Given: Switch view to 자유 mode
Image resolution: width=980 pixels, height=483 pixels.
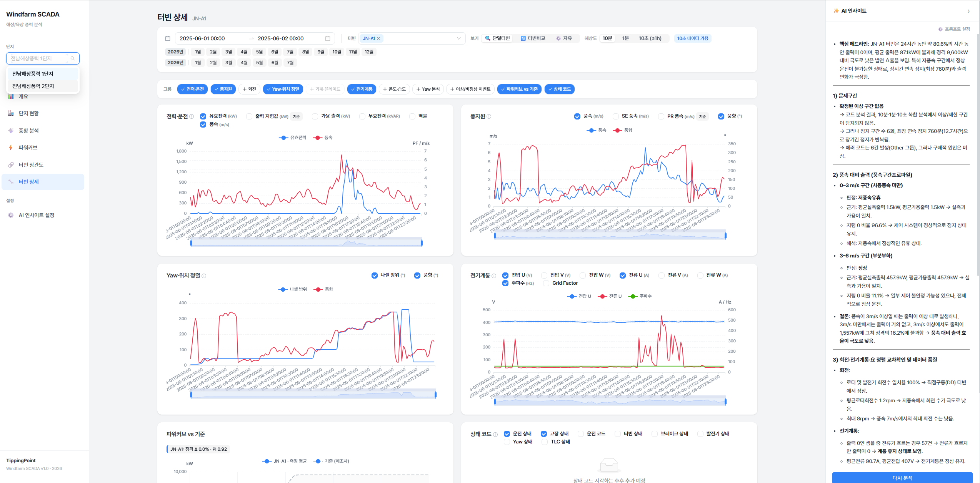Looking at the screenshot, I should point(564,38).
